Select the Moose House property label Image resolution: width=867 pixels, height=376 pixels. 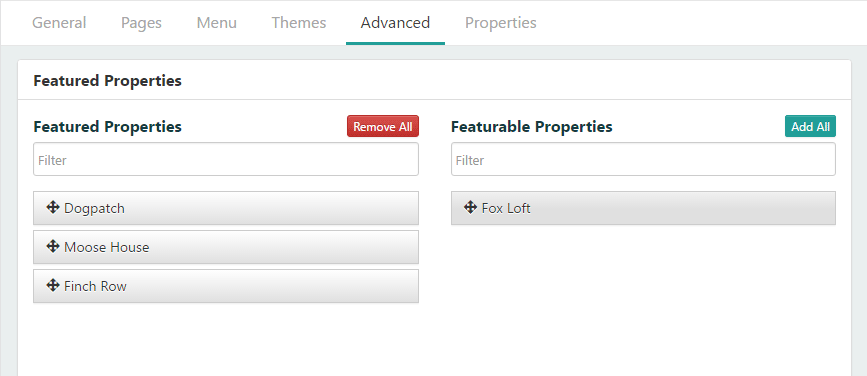107,247
